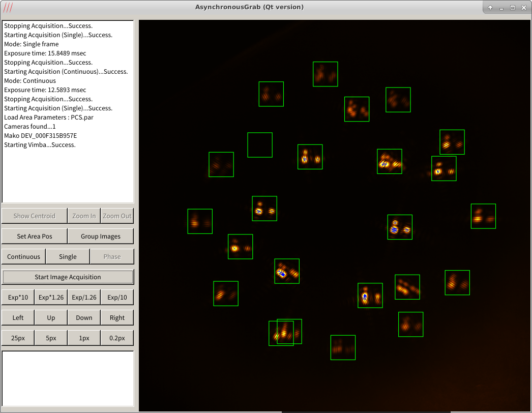Click the Zoom In button
532x413 pixels.
point(84,216)
